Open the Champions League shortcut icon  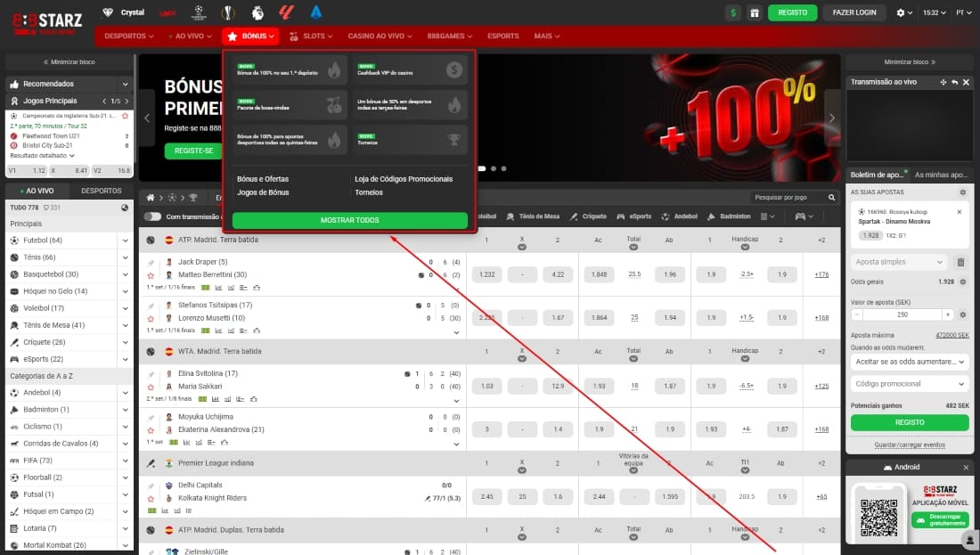pos(199,12)
